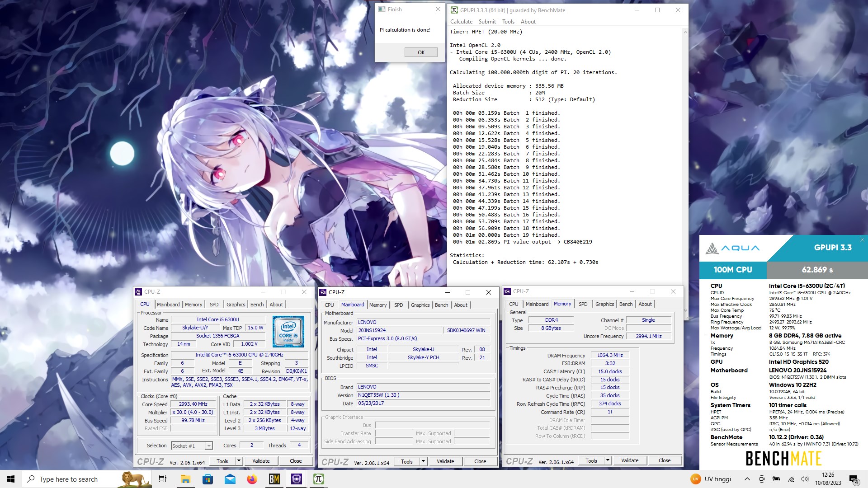The height and width of the screenshot is (488, 868).
Task: Click the GPUPI output scrollbar
Action: pos(685,172)
